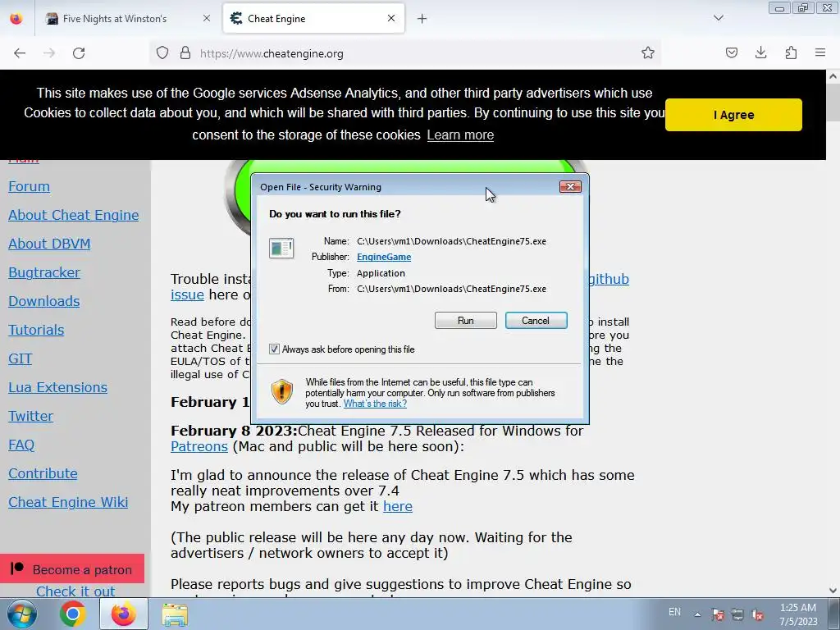Open the What's the risk? link
840x630 pixels.
coord(375,404)
